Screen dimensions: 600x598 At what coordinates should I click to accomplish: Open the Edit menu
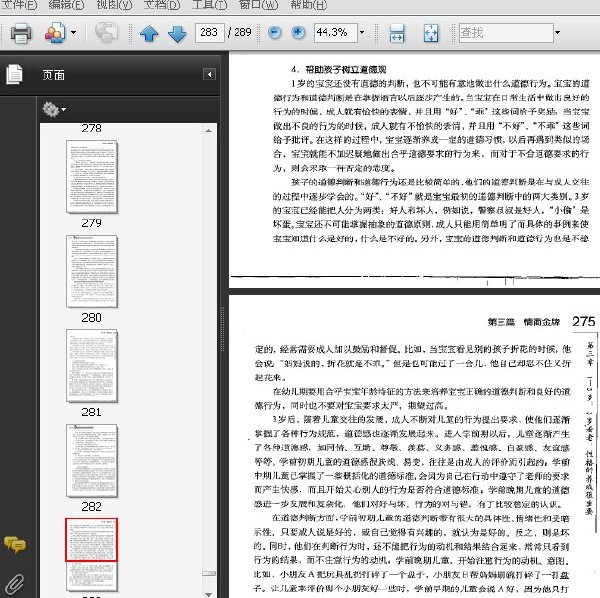click(x=67, y=5)
